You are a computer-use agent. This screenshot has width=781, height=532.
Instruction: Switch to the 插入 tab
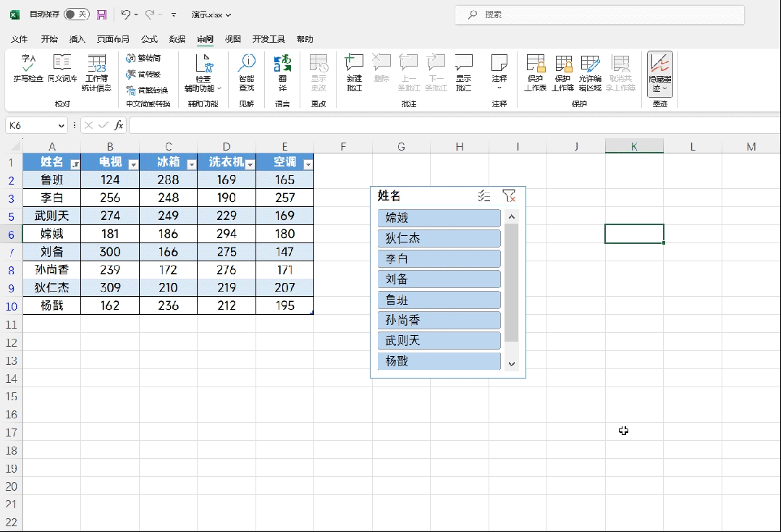(77, 39)
